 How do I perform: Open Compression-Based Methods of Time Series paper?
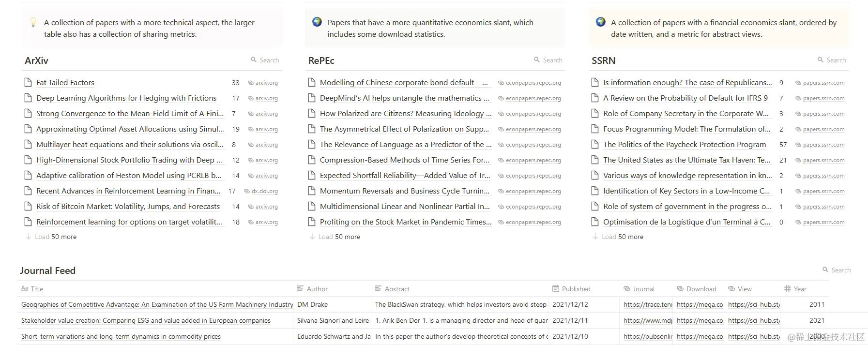tap(405, 160)
